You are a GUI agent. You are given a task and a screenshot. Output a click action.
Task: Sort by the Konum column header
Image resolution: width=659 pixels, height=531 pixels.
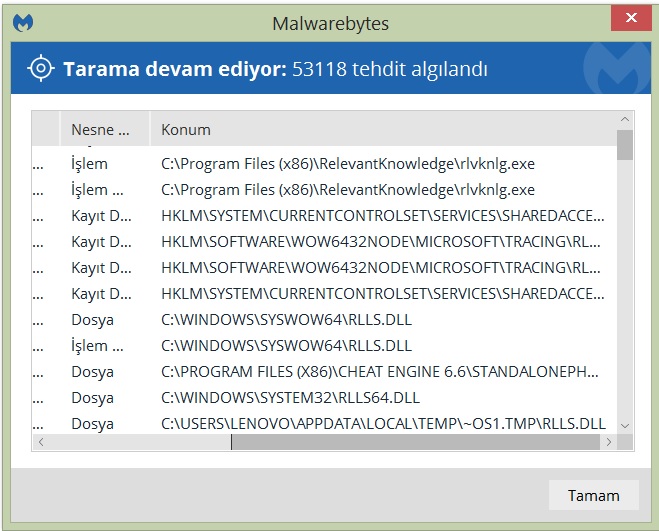click(383, 129)
